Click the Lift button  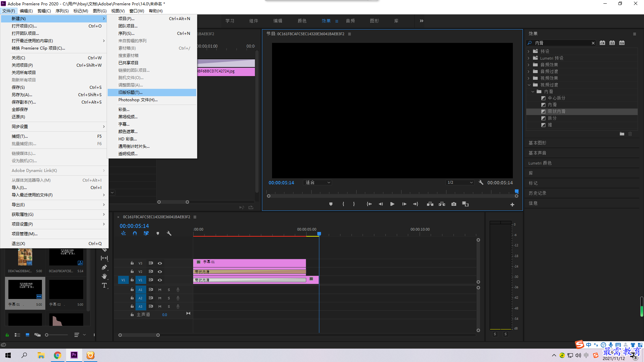(430, 204)
